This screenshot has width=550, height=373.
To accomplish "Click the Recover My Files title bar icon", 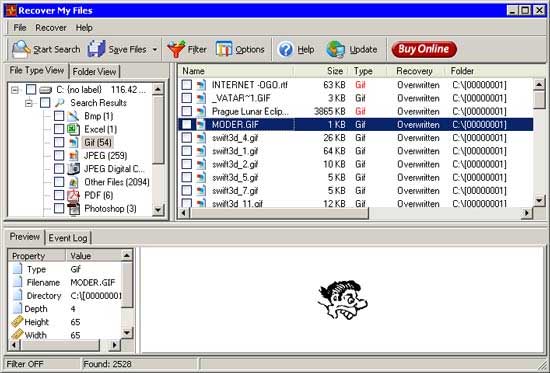I will click(11, 11).
